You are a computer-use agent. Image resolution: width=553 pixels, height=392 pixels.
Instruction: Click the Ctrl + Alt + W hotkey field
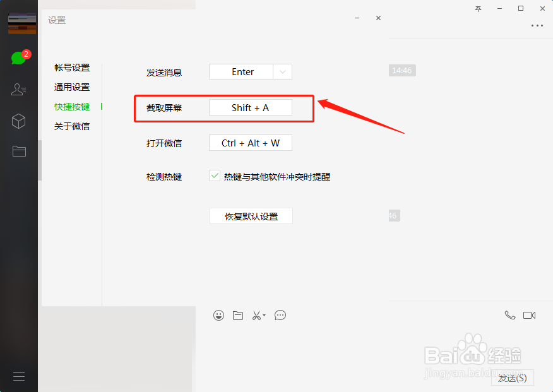pyautogui.click(x=251, y=143)
